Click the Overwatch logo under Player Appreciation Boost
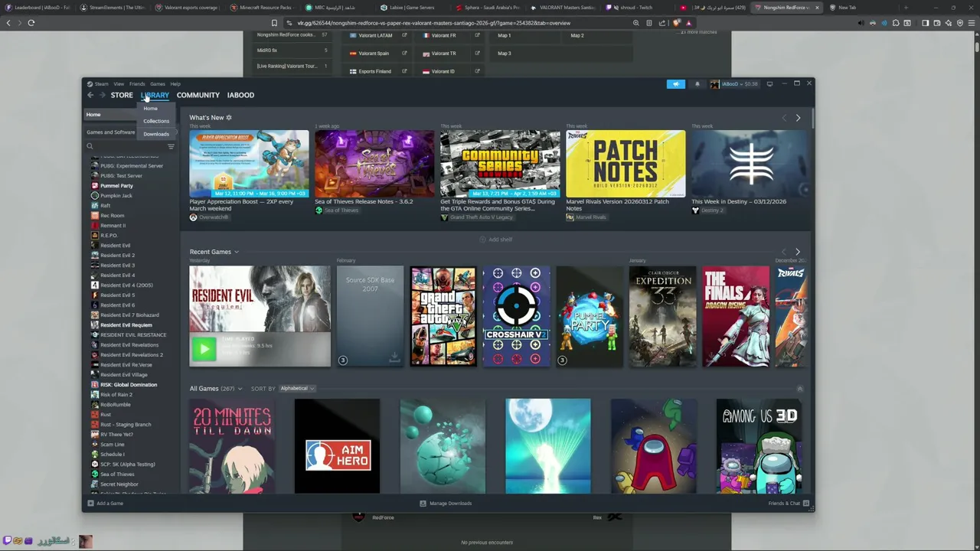Screen dimensions: 980x551 click(193, 217)
